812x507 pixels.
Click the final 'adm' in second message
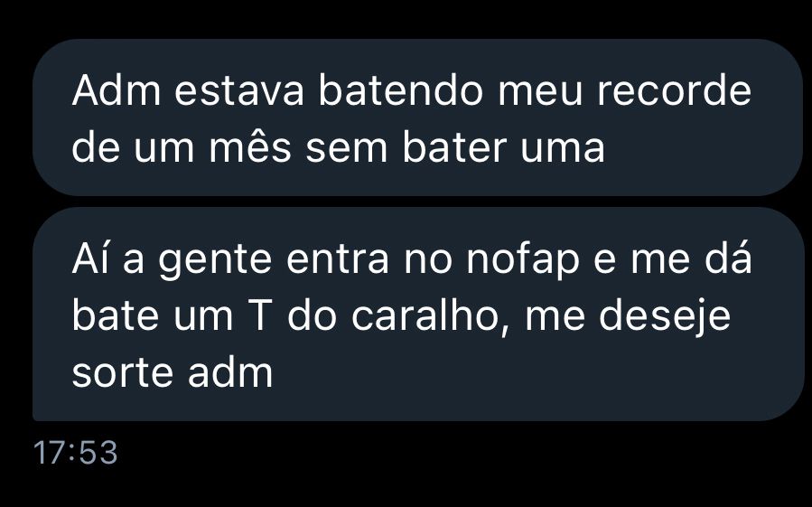[230, 371]
